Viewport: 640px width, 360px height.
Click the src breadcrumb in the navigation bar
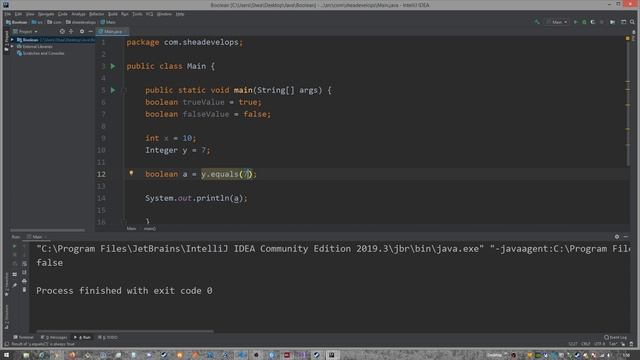coord(37,22)
